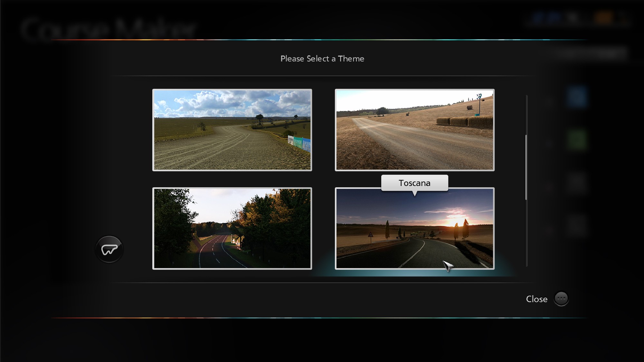Click the blurred blue icons in header
The width and height of the screenshot is (644, 362).
pos(546,18)
